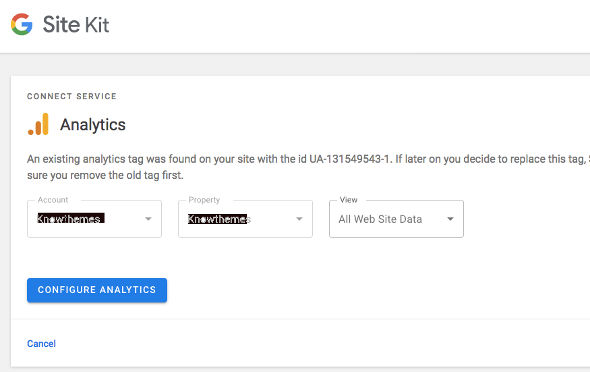The width and height of the screenshot is (590, 372).
Task: Click the Configure Analytics button
Action: click(97, 290)
